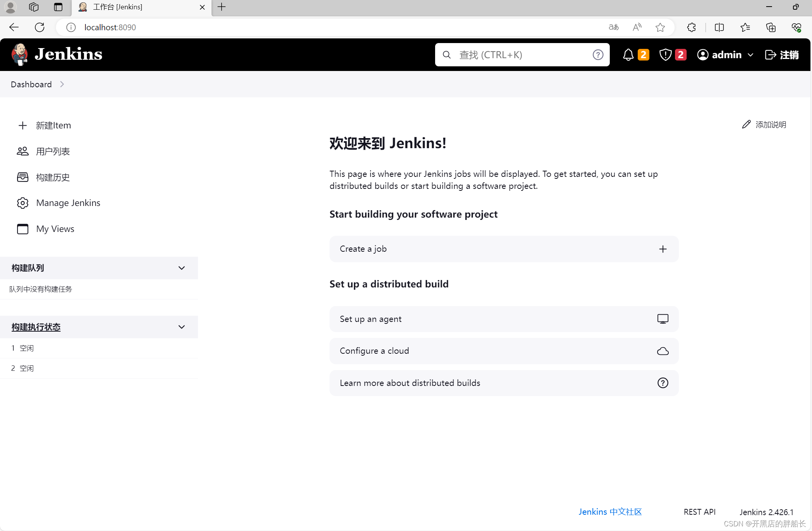Viewport: 812px width, 531px height.
Task: Collapse the 构建执行状态 executor panel
Action: click(x=181, y=327)
